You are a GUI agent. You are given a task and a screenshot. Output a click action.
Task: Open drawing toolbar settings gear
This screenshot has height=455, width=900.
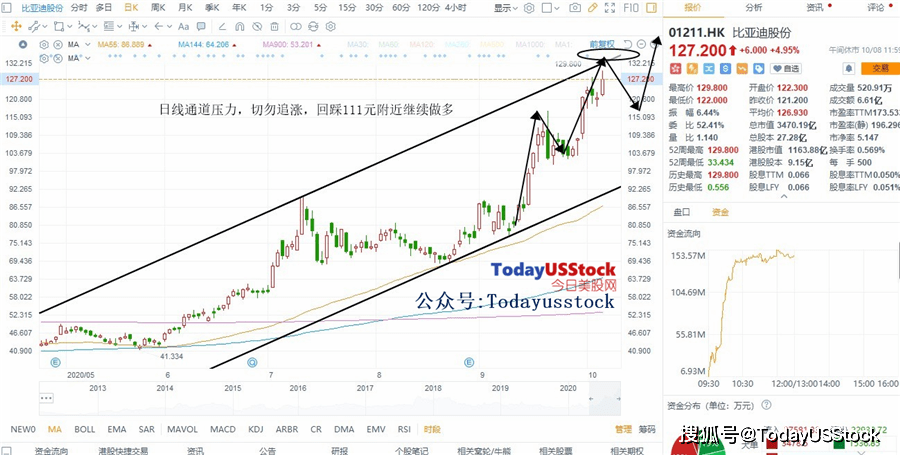[x=331, y=26]
